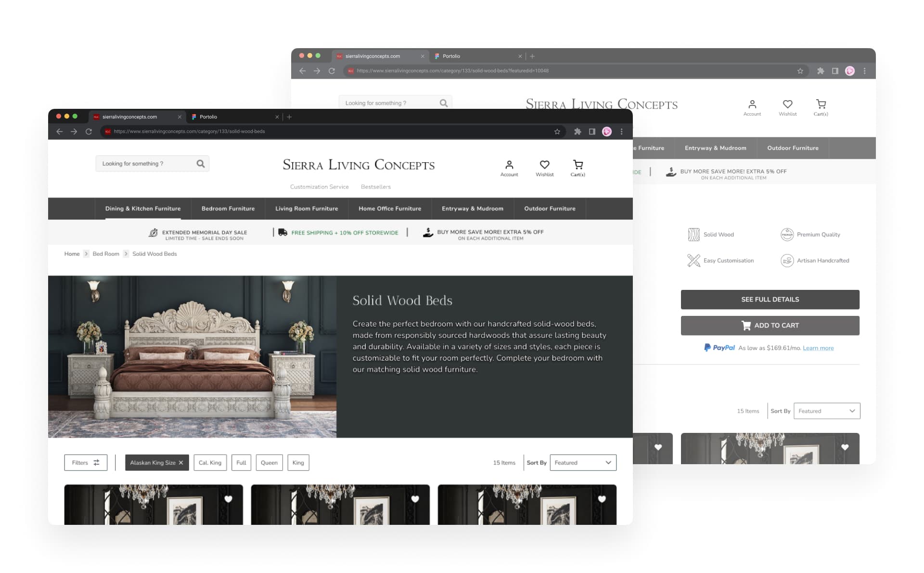The width and height of the screenshot is (924, 573).
Task: Open Outdoor Furniture menu in back window
Action: 793,148
